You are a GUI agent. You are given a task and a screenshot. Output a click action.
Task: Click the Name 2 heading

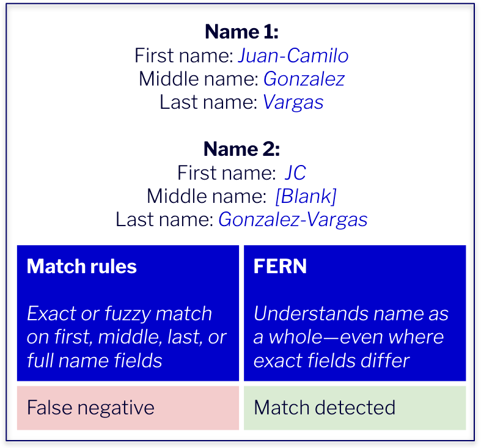(241, 149)
